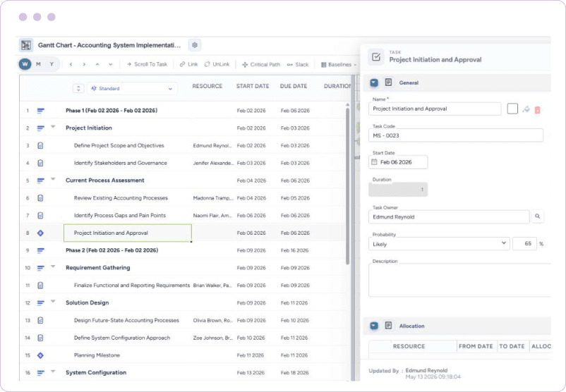Image resolution: width=566 pixels, height=392 pixels.
Task: Click the UnLink toolbar button
Action: 217,64
